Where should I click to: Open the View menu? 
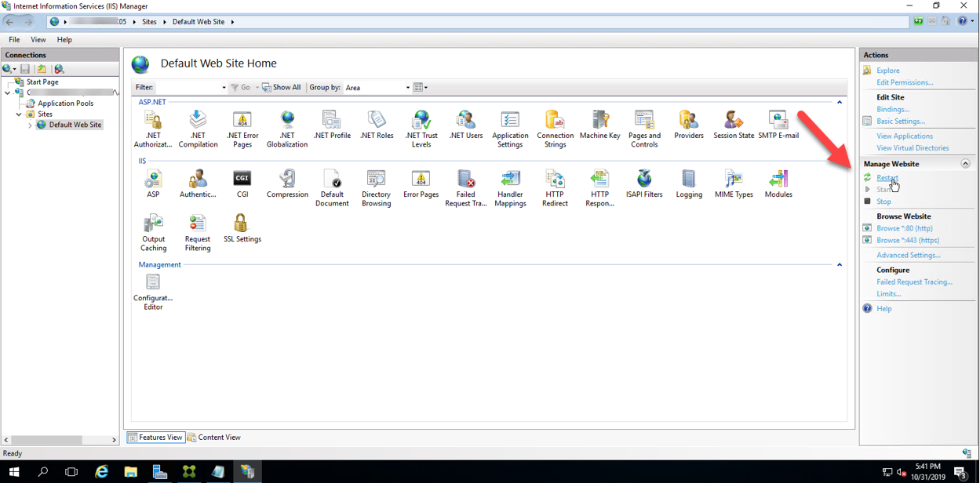click(38, 39)
